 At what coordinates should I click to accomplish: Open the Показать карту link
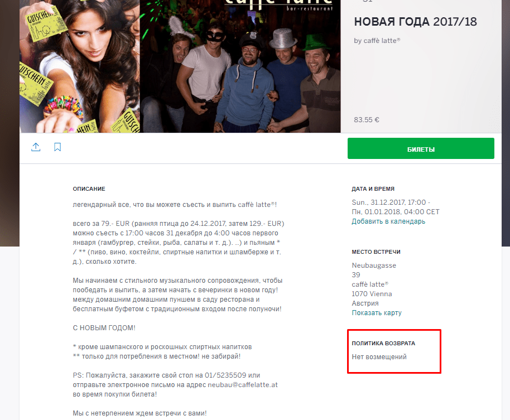pos(377,313)
